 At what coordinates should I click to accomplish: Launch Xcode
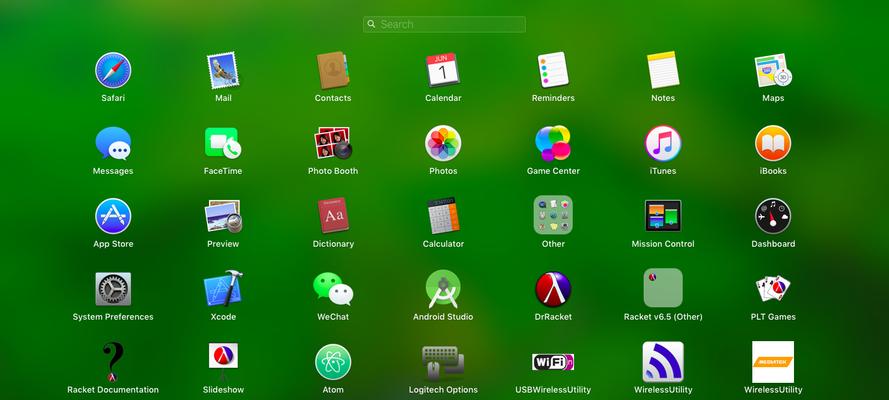click(x=223, y=288)
